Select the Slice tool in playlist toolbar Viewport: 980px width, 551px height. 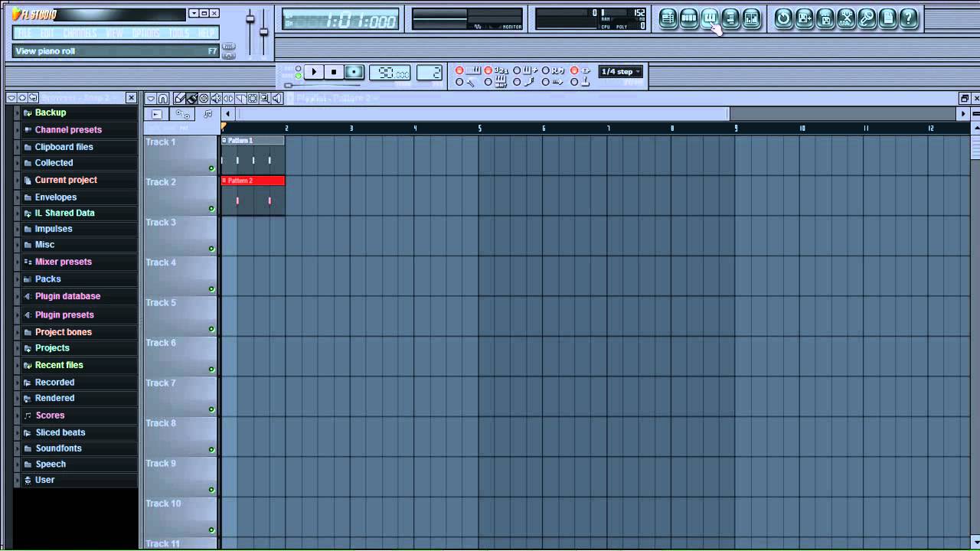[240, 98]
